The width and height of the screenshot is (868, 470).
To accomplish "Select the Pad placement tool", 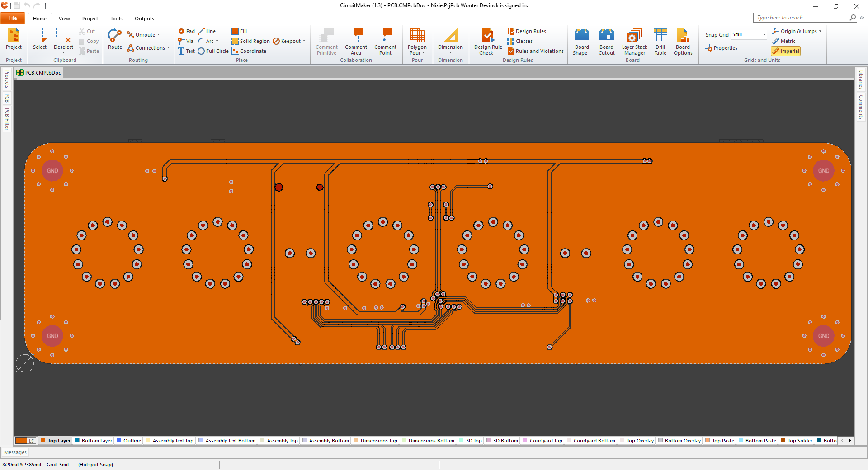I will (x=186, y=31).
